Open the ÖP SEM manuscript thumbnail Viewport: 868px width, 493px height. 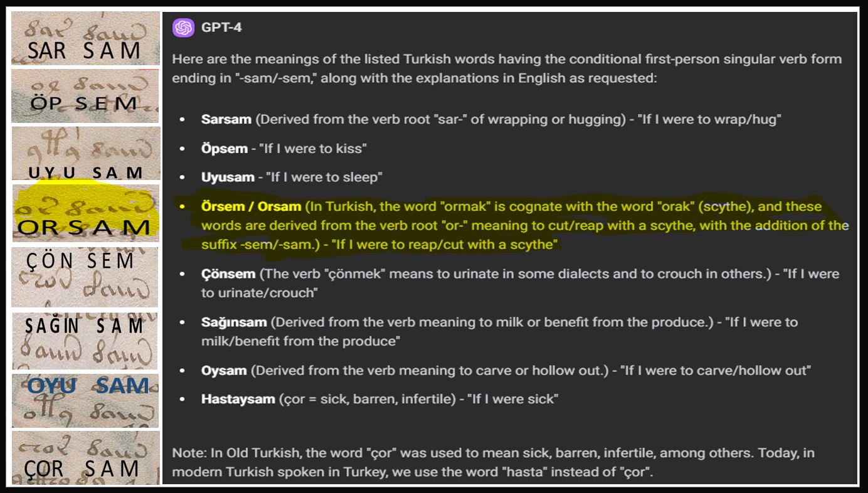tap(85, 96)
